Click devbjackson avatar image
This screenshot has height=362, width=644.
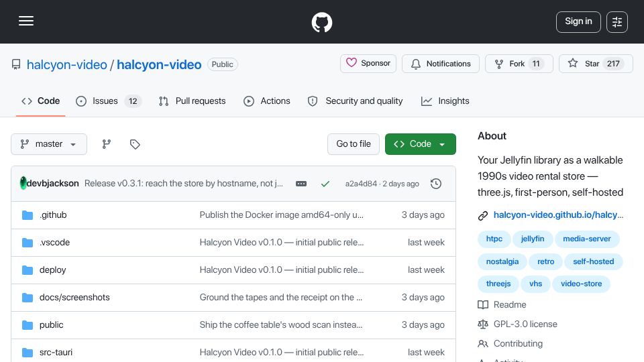pyautogui.click(x=23, y=183)
